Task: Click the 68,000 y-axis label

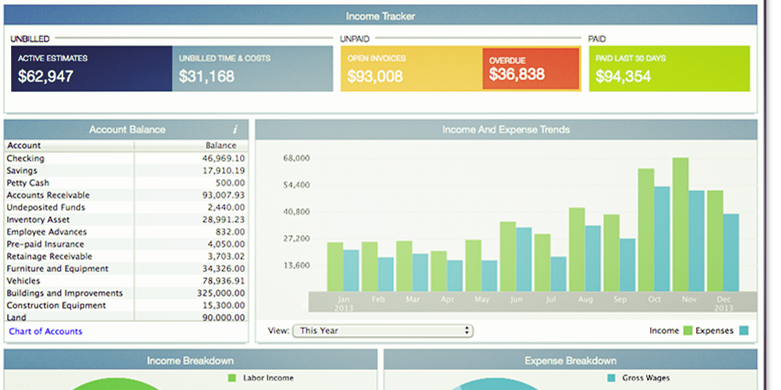Action: pyautogui.click(x=297, y=158)
